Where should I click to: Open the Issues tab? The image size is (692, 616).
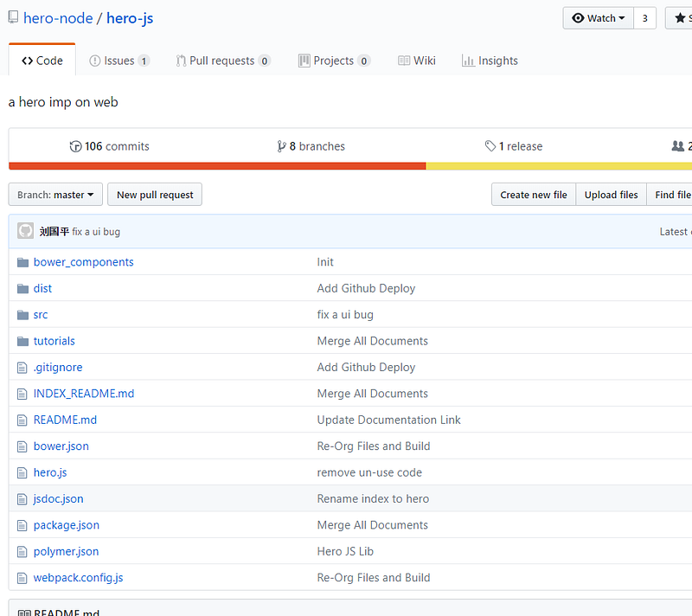(119, 61)
